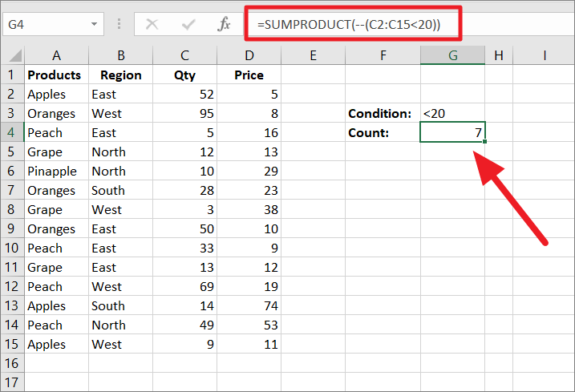Select Apples cell in row 15

point(56,344)
